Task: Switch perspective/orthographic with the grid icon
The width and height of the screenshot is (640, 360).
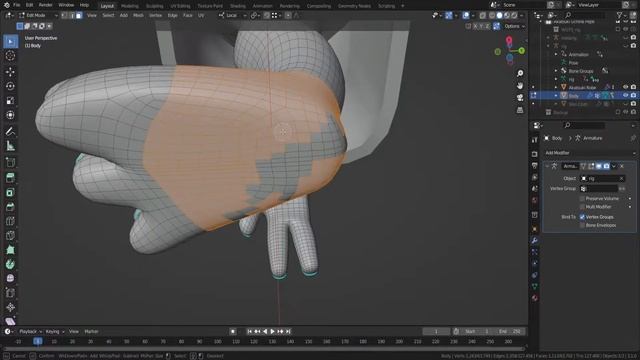Action: (x=520, y=110)
